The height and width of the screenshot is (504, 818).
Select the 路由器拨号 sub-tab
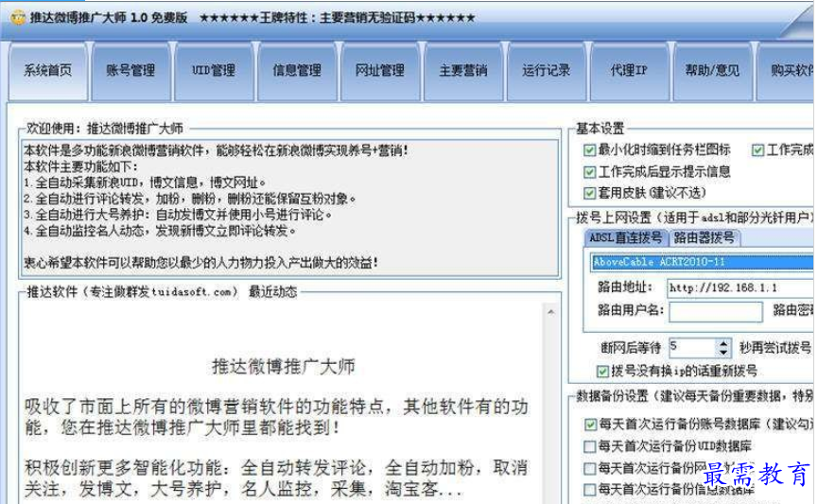pos(704,238)
